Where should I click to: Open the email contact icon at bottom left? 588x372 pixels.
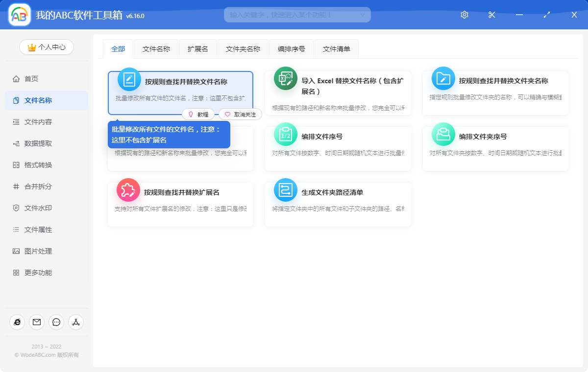36,322
